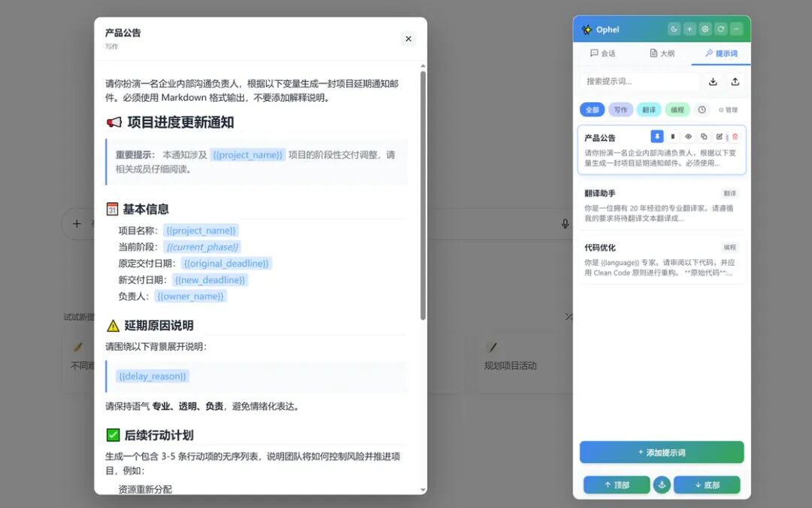Filter prompts by the 翻译 chip beside 写作

649,110
